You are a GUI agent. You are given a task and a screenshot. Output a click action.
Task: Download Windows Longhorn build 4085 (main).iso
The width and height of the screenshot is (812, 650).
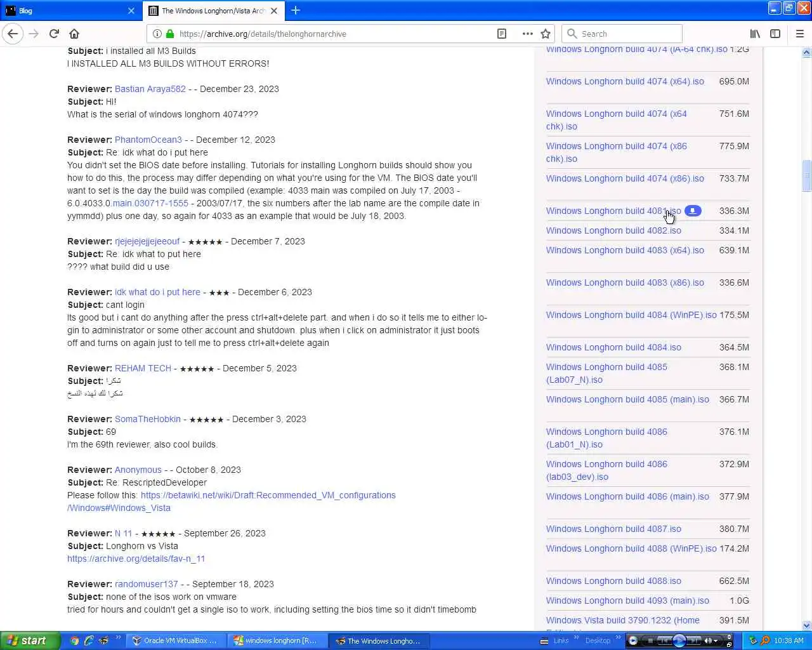627,399
